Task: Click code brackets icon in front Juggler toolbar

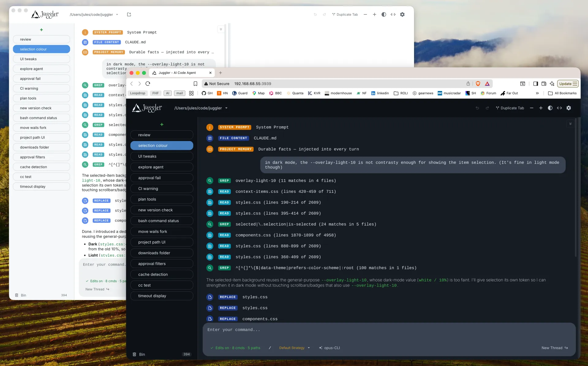Action: click(x=560, y=108)
